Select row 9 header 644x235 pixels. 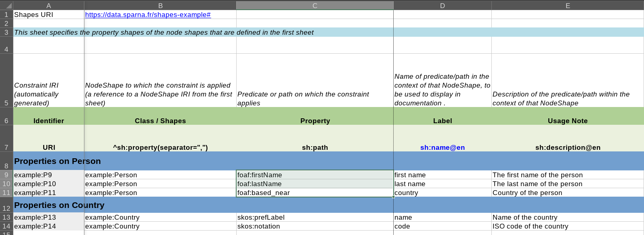[x=6, y=175]
